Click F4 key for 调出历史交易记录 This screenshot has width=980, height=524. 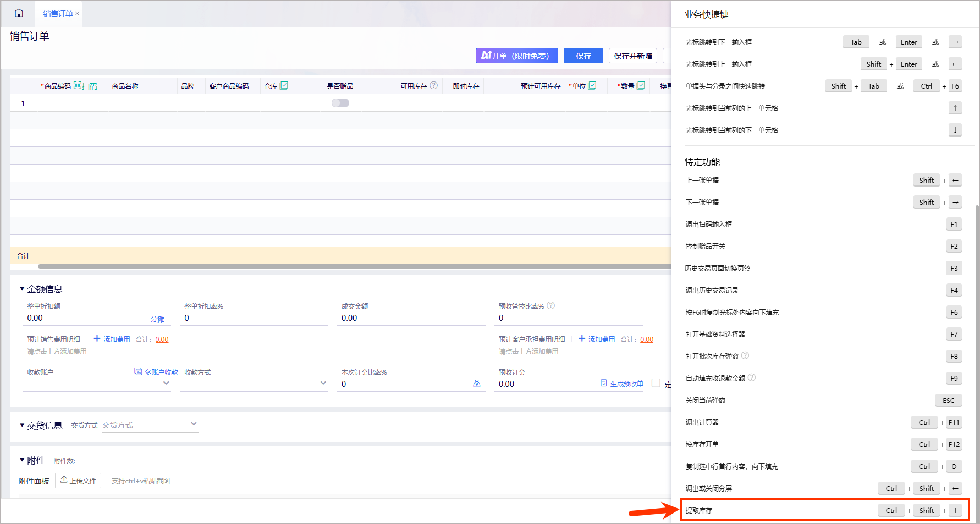(x=954, y=290)
